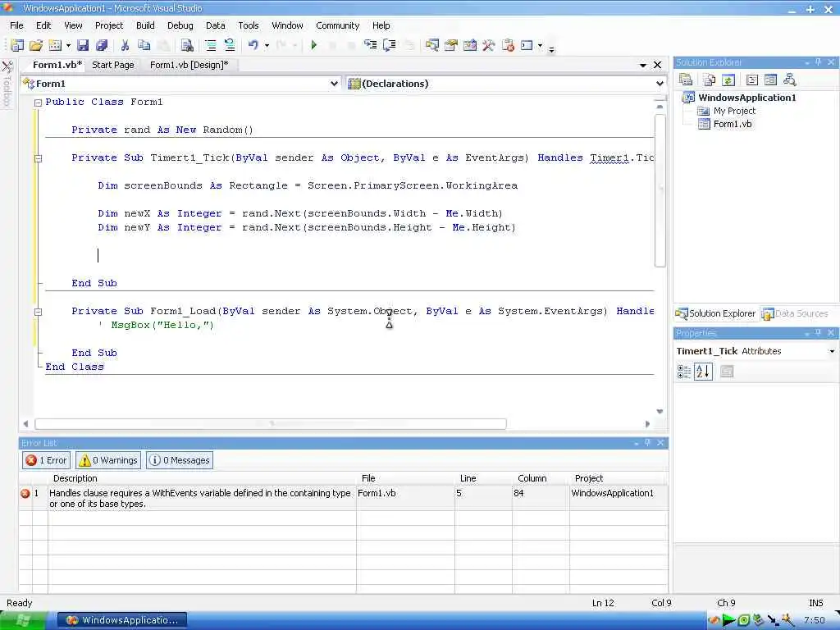Expand the auto-hidden Toolbox side tab
840x630 pixels.
pyautogui.click(x=7, y=84)
